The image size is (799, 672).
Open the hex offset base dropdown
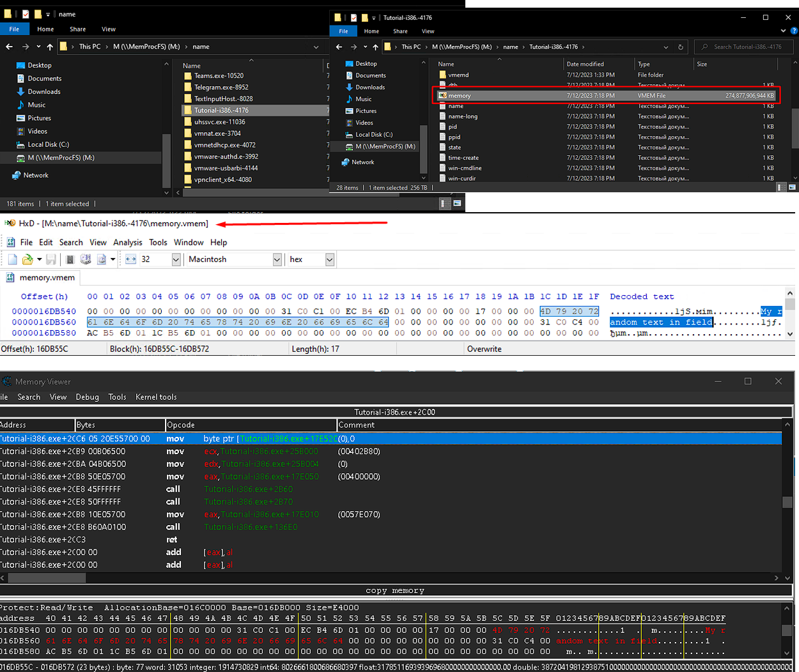pyautogui.click(x=329, y=259)
